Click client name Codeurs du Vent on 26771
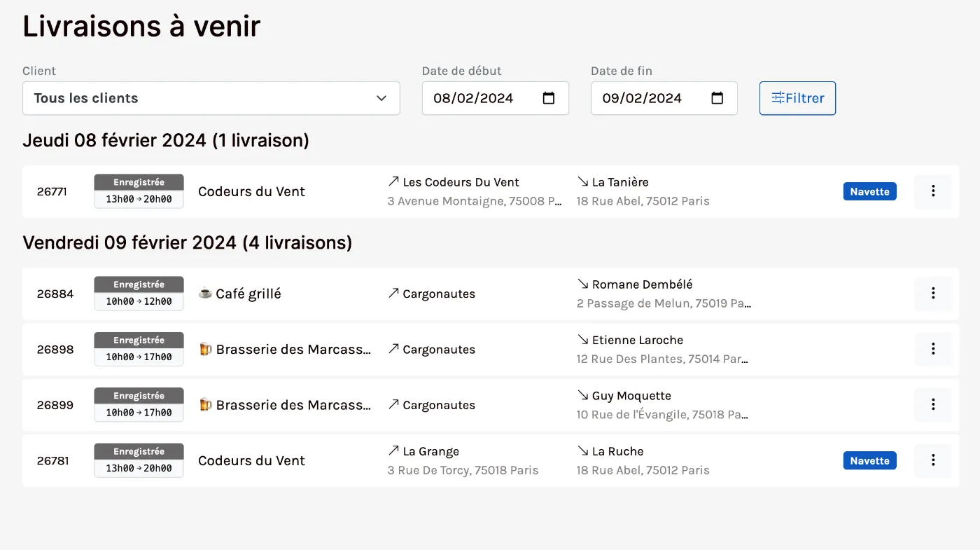980x550 pixels. pyautogui.click(x=251, y=191)
